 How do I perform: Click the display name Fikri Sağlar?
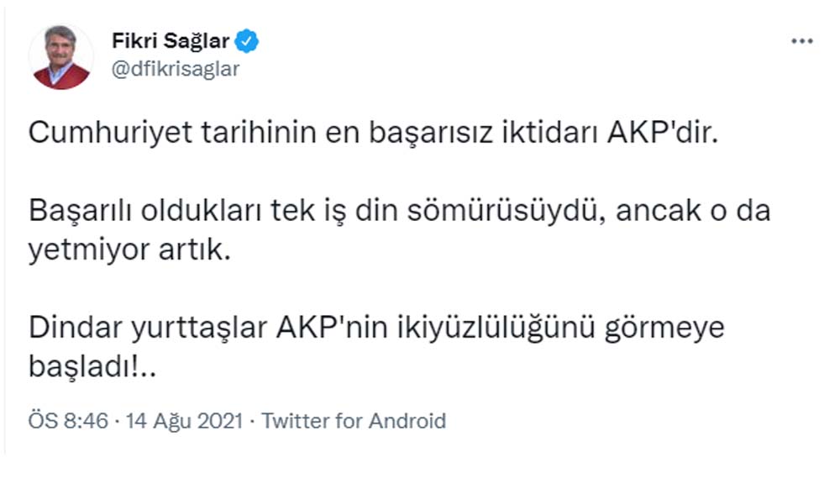(171, 41)
